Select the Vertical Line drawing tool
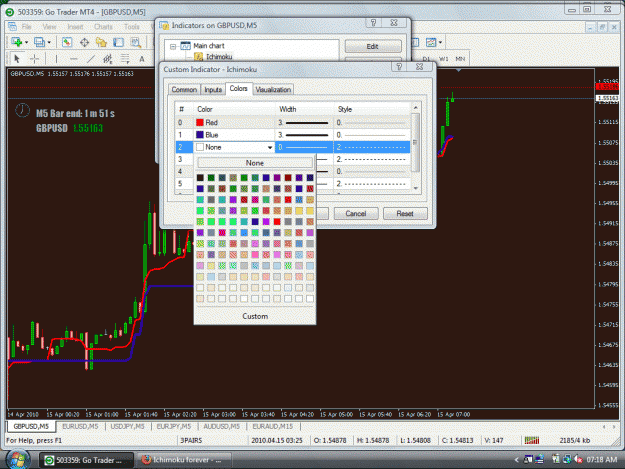 pos(56,59)
